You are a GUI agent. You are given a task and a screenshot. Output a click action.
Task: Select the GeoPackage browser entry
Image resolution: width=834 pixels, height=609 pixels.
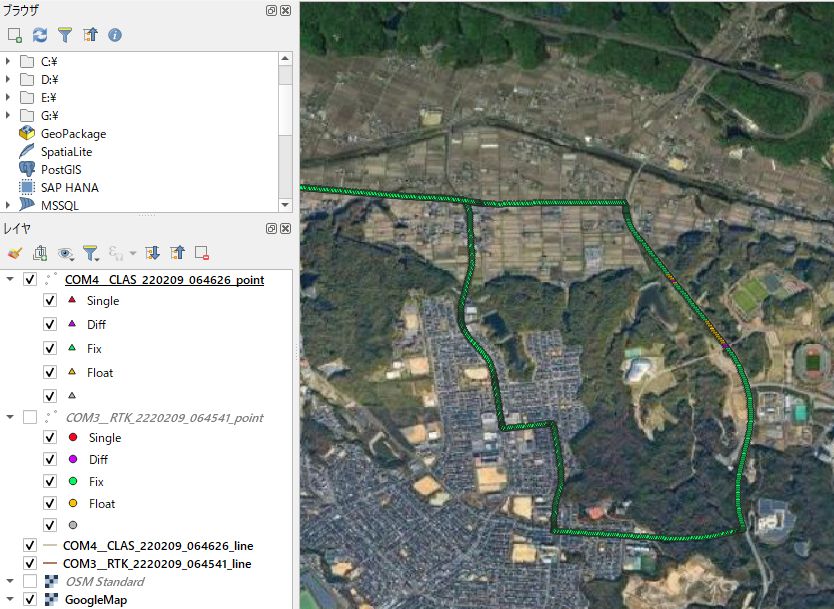tap(73, 134)
